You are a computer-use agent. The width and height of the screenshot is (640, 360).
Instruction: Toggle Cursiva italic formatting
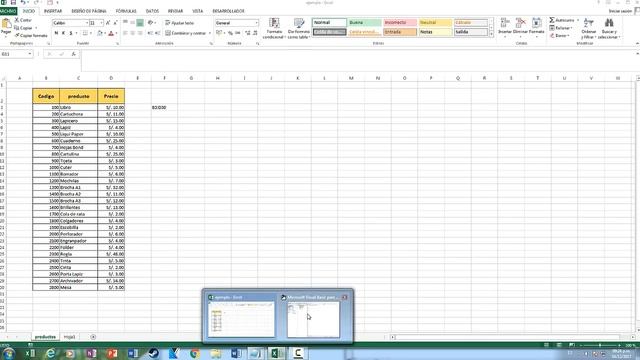tap(63, 33)
